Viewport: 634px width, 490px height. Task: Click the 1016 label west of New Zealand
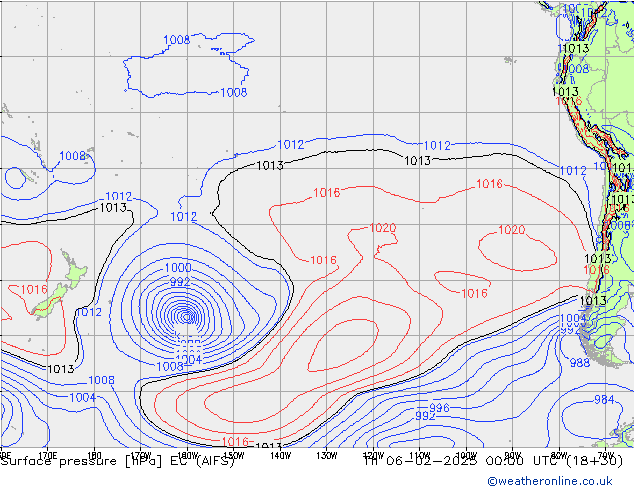coord(34,289)
